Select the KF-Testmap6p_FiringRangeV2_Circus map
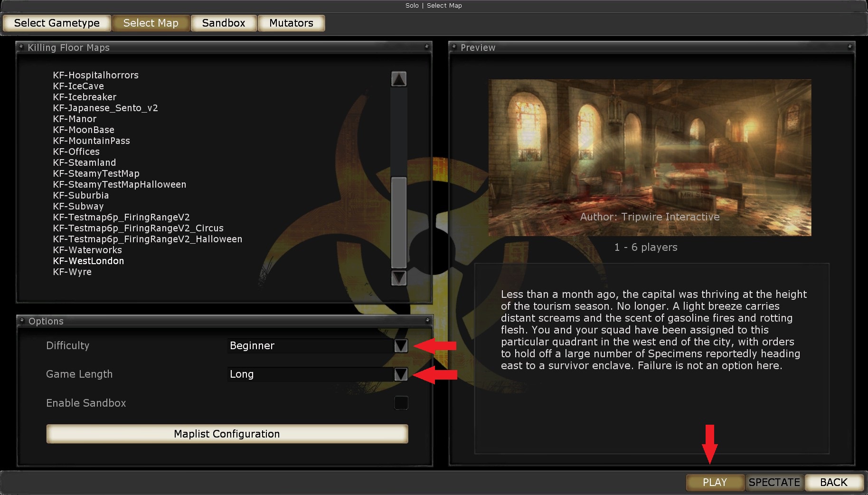Image resolution: width=868 pixels, height=495 pixels. click(138, 228)
